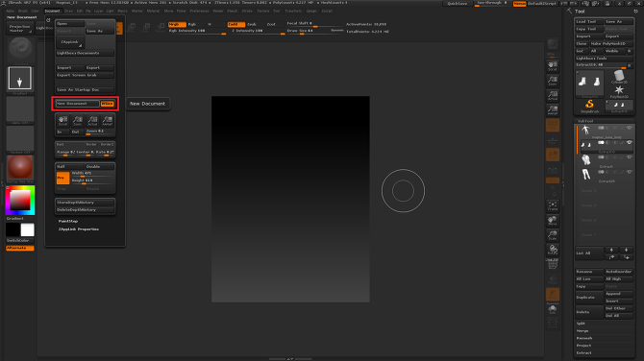Select the SimpleBrush tool icon
Image resolution: width=644 pixels, height=361 pixels.
pyautogui.click(x=589, y=106)
